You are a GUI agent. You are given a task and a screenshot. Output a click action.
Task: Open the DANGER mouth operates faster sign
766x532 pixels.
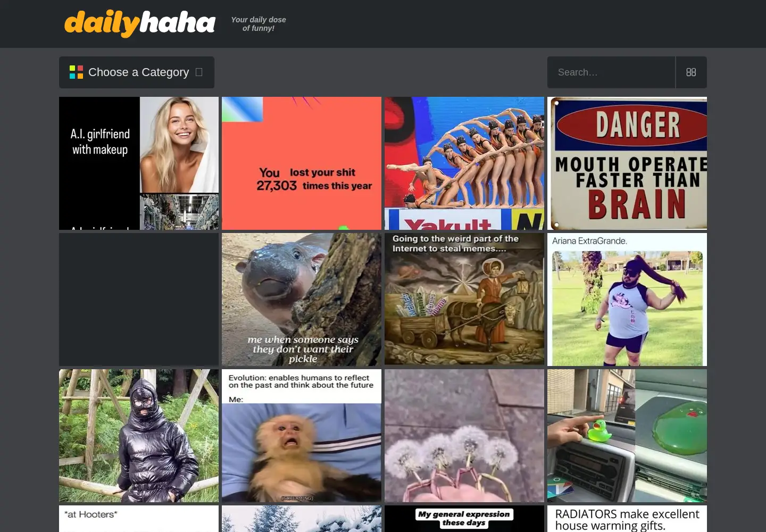click(627, 163)
